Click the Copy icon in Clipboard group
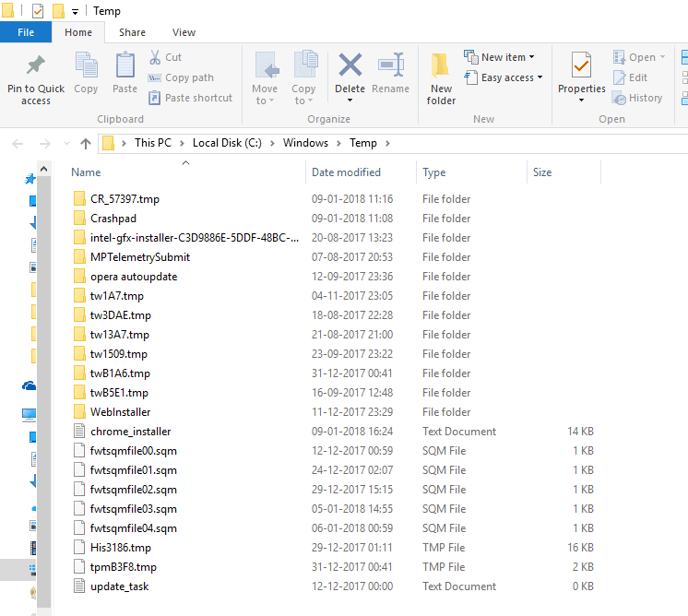688x616 pixels. pos(86,65)
